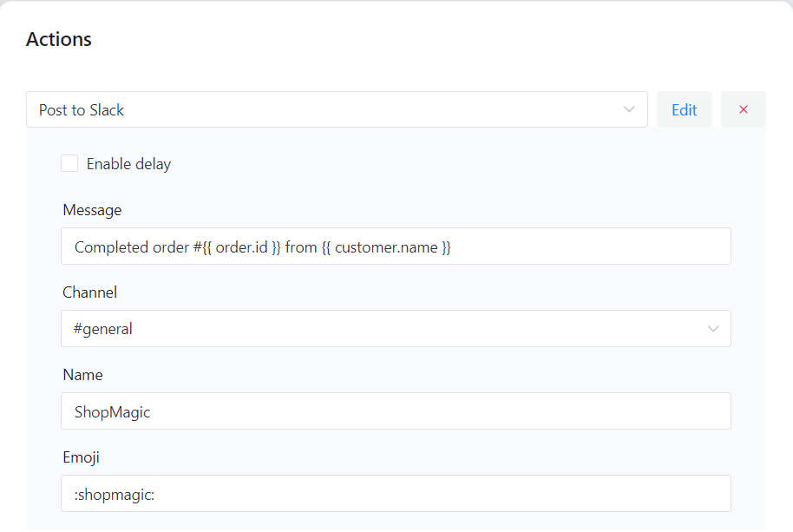Open the Channel dropdown showing #general
Viewport: 793px width, 532px height.
396,329
